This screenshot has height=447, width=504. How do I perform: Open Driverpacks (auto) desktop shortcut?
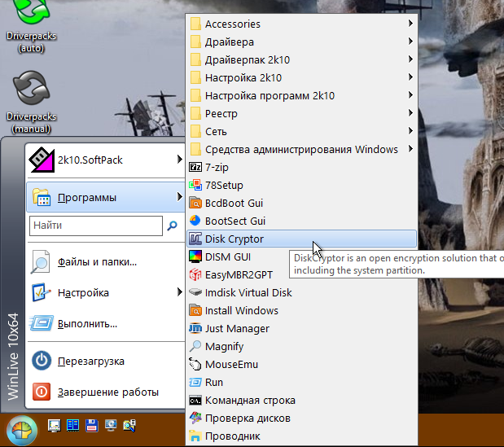[31, 26]
